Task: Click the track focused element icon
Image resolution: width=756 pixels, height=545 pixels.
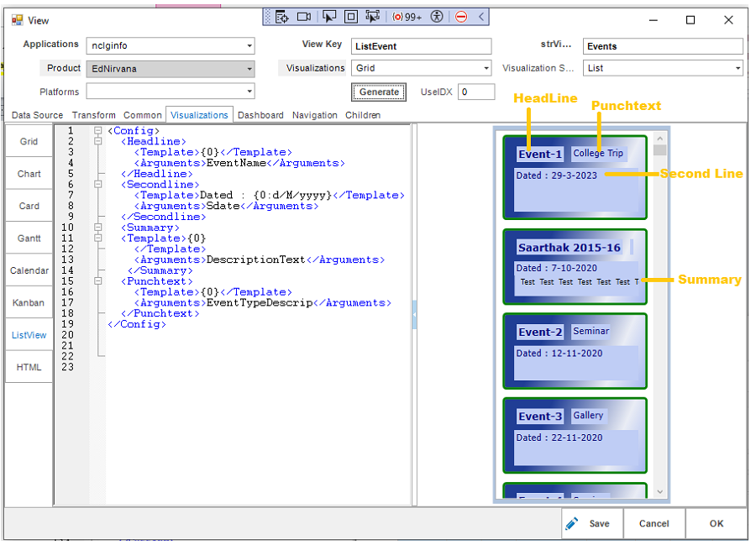Action: [x=373, y=17]
